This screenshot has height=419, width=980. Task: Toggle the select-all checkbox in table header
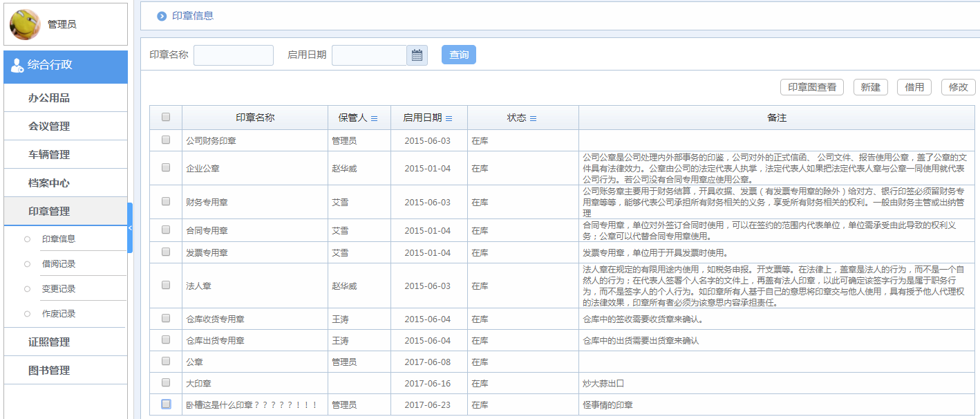coord(166,118)
